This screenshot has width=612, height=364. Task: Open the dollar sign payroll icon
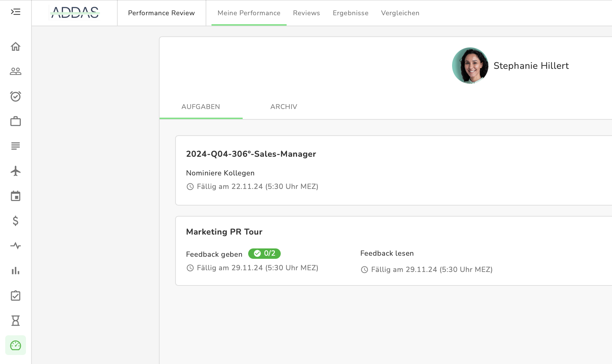click(16, 221)
